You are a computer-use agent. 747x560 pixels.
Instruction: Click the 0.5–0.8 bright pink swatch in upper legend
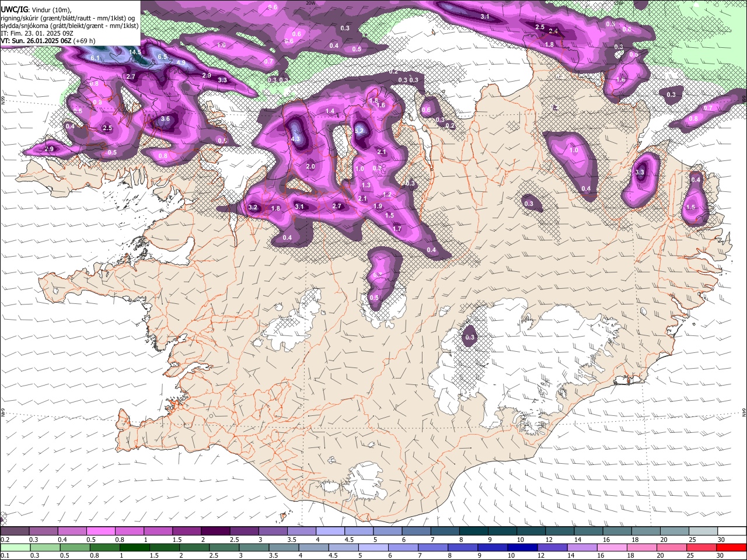(100, 531)
